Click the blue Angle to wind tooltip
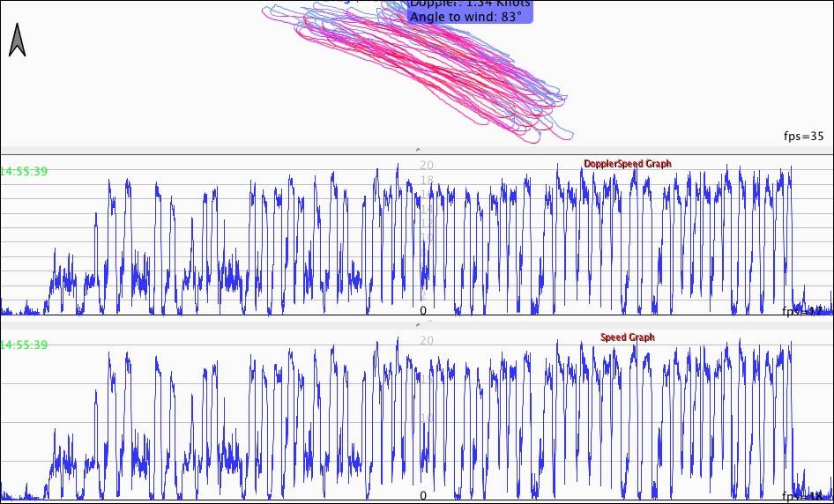 (471, 11)
